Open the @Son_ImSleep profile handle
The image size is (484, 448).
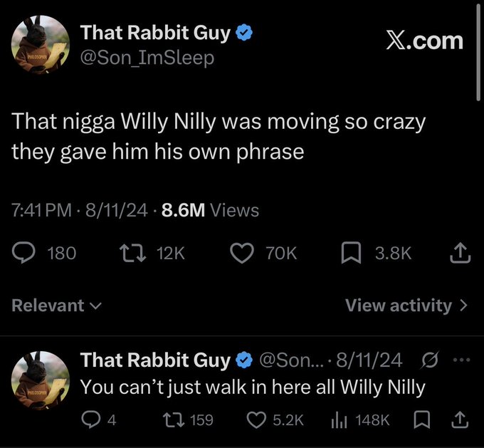coord(147,58)
